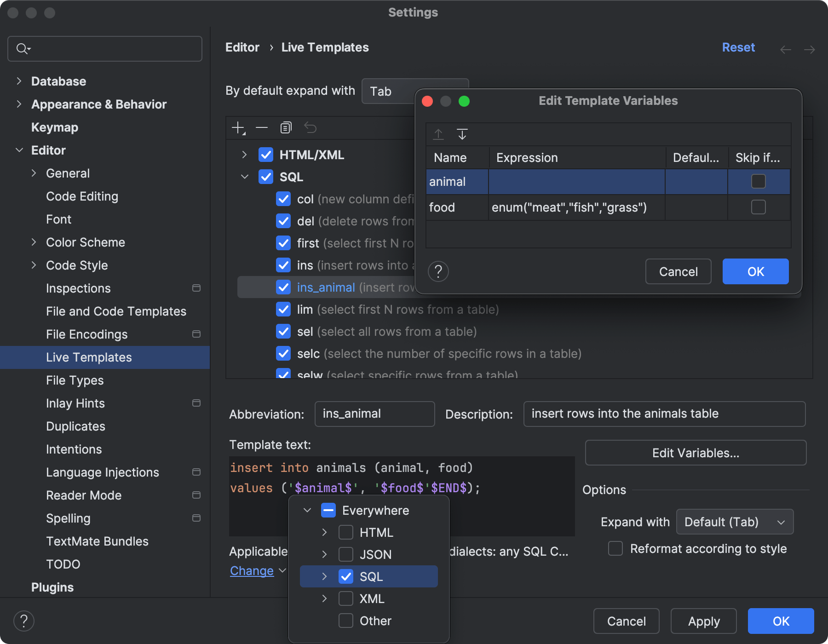Enable Reformat according to style

tap(615, 548)
